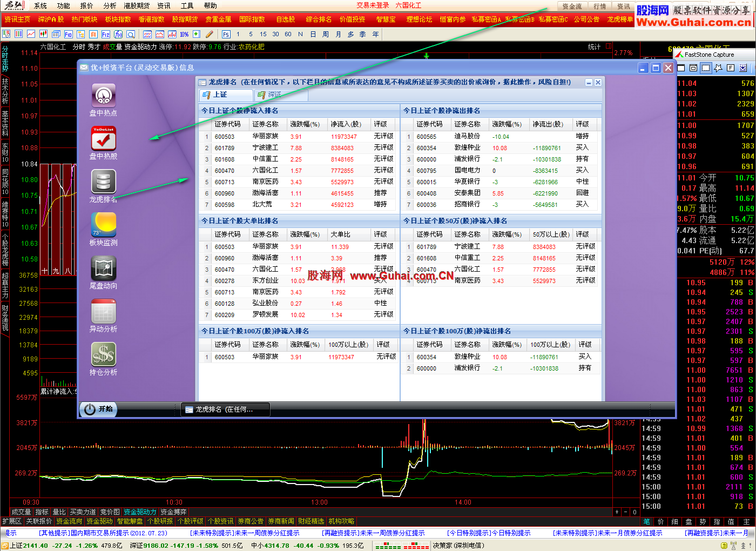Screen dimensions: 756x551
Task: Click the line chart toolbar icon
Action: point(31,34)
